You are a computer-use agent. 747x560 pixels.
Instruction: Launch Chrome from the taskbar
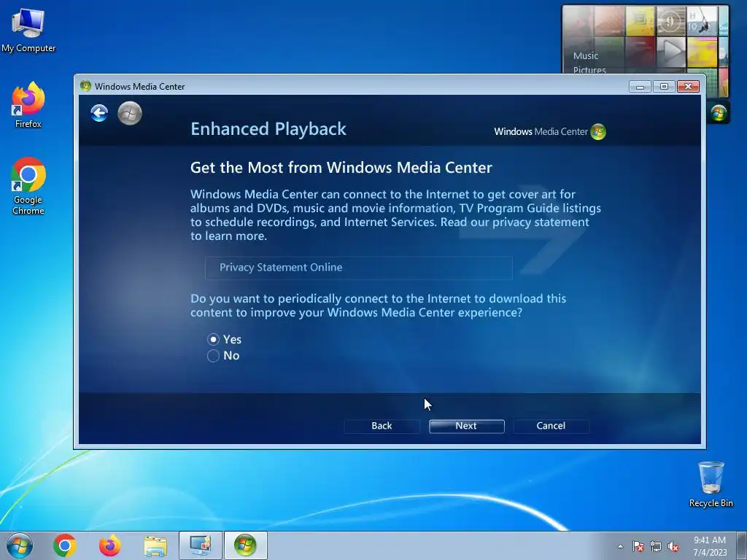[65, 545]
